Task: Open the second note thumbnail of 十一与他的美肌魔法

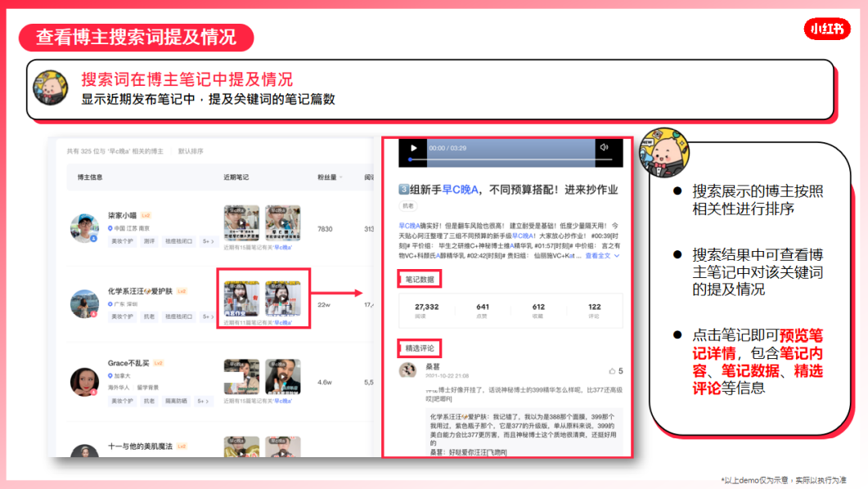Action: point(283,447)
